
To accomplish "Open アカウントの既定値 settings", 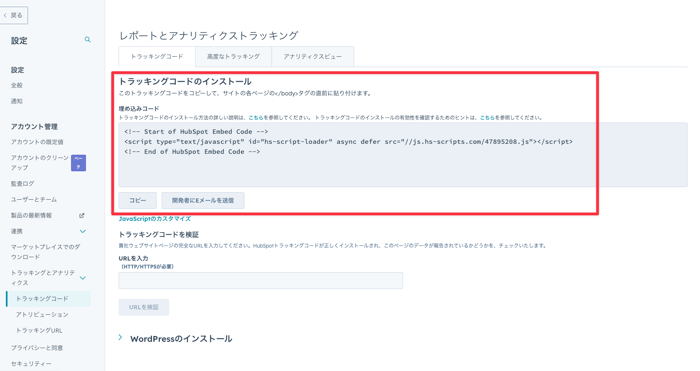I will coord(38,142).
